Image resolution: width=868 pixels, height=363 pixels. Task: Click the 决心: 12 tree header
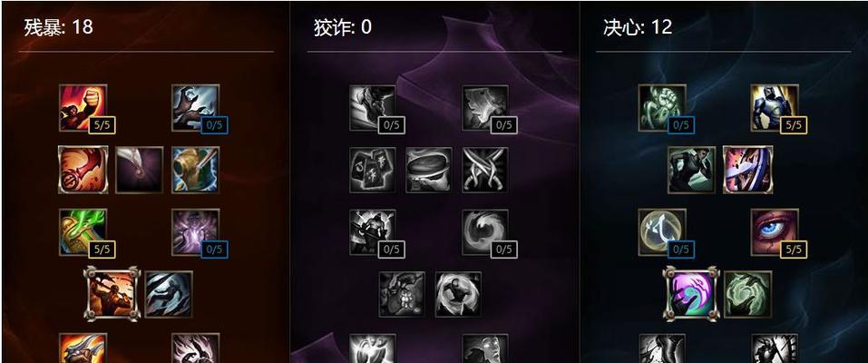638,26
